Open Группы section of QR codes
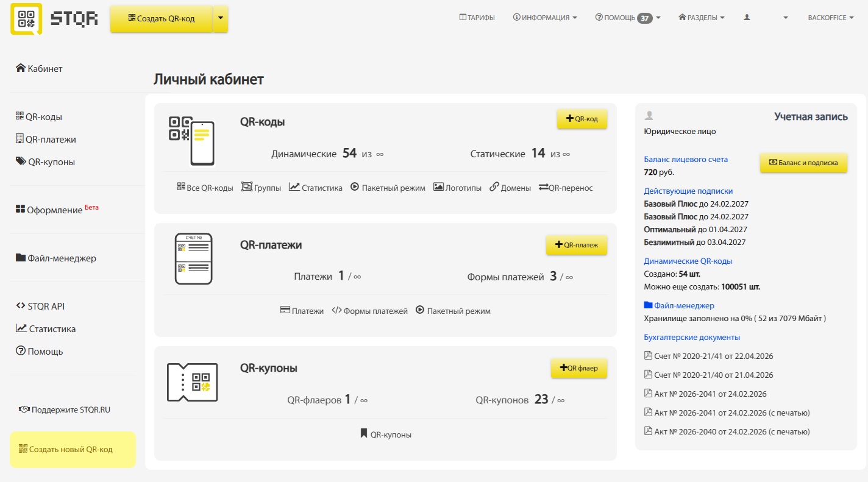868x482 pixels. (x=261, y=188)
